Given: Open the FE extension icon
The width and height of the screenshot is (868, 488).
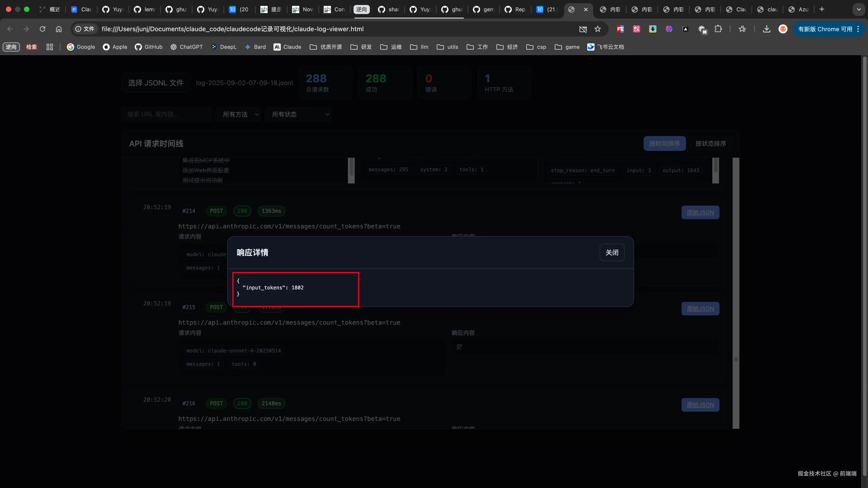Looking at the screenshot, I should [x=620, y=29].
